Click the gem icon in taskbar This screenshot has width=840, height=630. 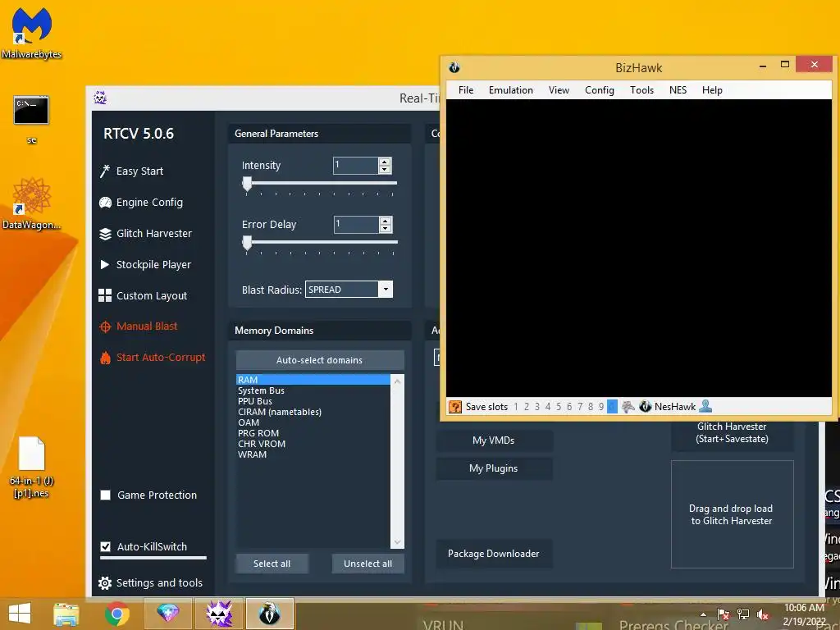coord(168,614)
